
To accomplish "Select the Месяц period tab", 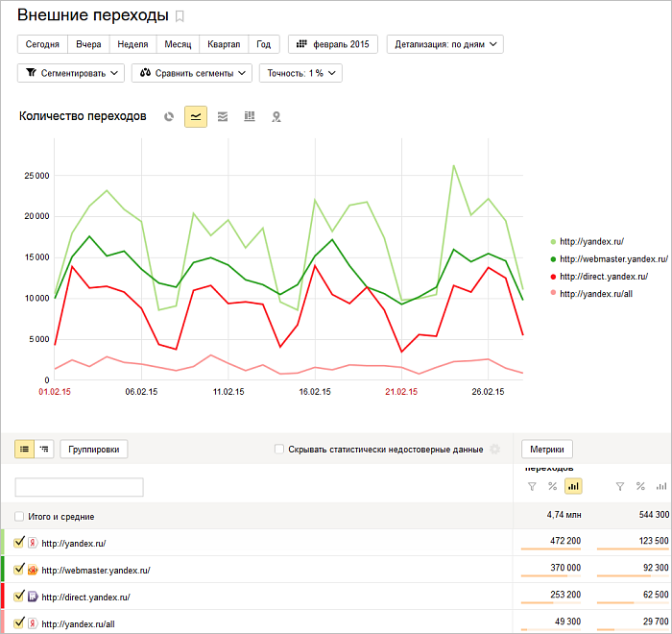I will coord(178,44).
